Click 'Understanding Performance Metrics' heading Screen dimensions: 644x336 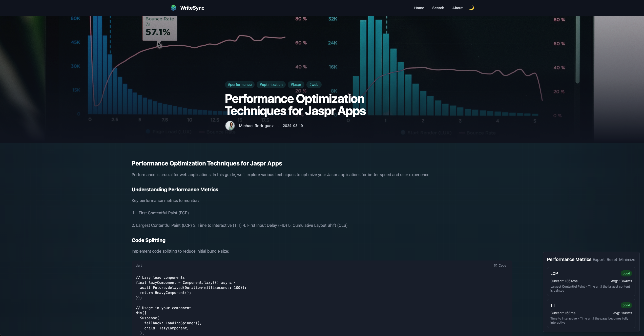click(175, 190)
